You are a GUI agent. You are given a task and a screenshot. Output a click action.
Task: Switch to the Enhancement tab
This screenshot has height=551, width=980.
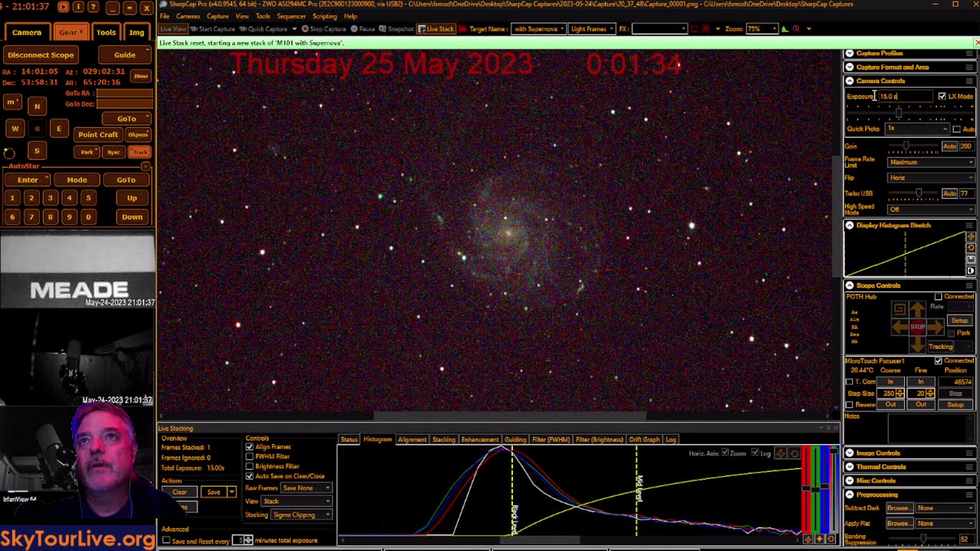(x=480, y=440)
